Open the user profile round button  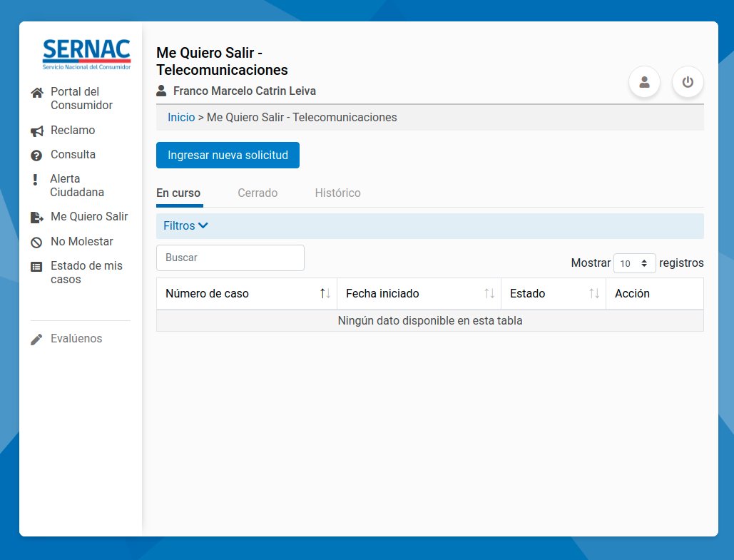coord(645,83)
